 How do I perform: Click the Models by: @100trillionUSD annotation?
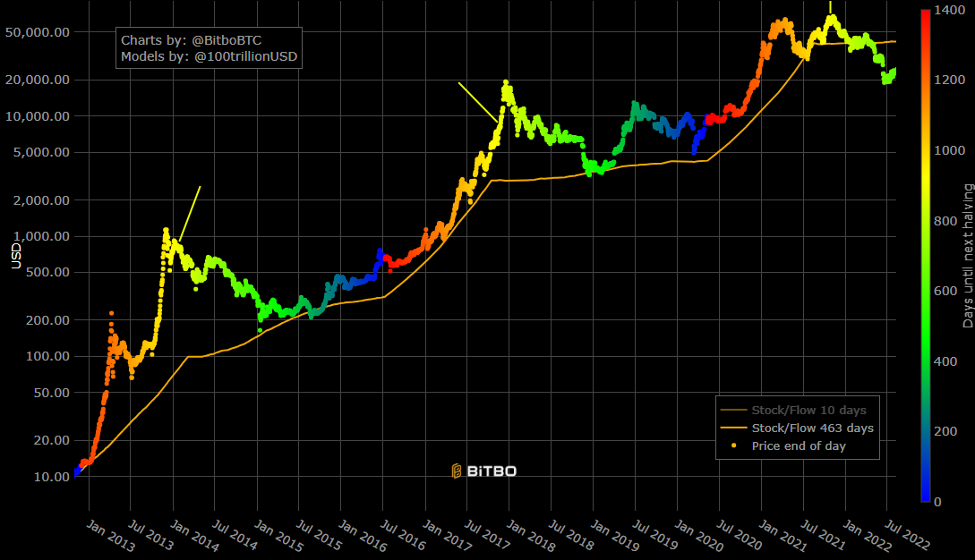(x=209, y=56)
